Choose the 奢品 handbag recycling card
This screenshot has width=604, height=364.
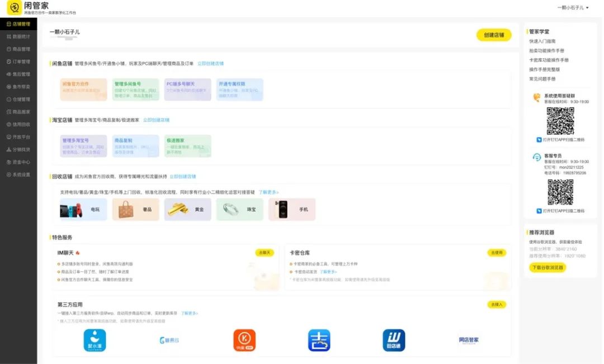point(135,210)
